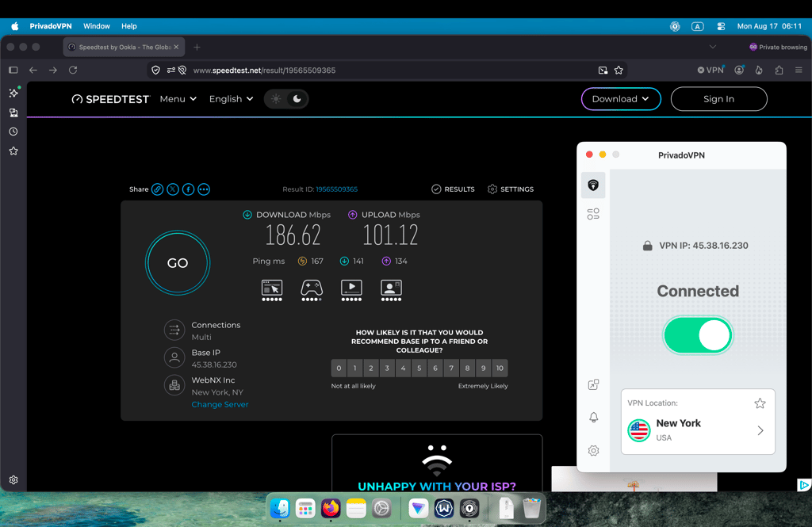
Task: Go forward to the next page
Action: click(x=53, y=70)
